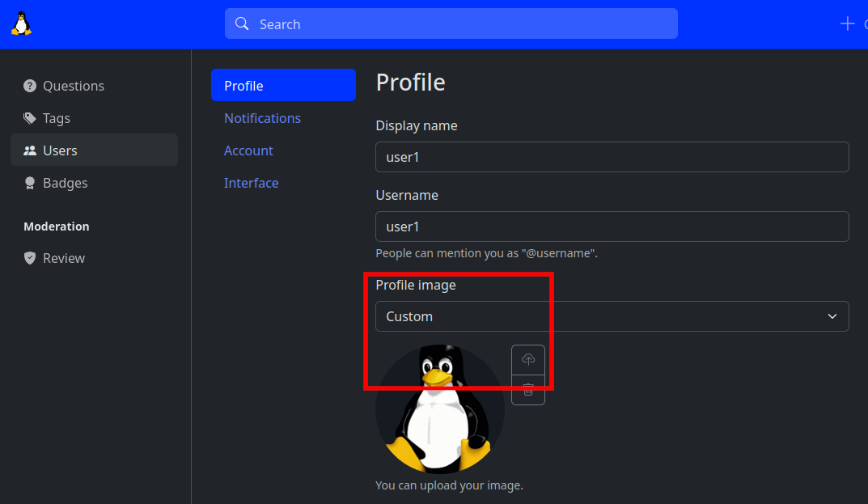Open Questions in the sidebar
This screenshot has width=868, height=504.
[94, 86]
